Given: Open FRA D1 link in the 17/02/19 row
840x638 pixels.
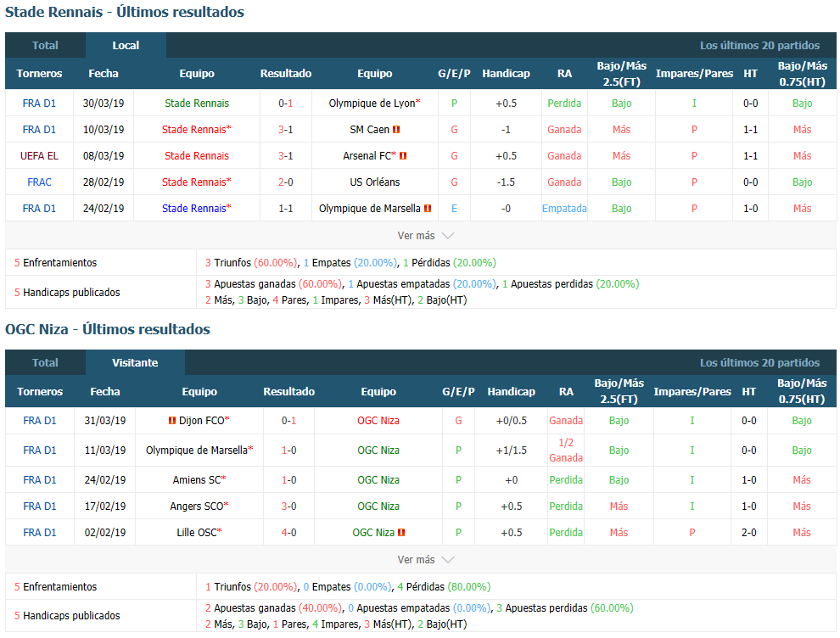Looking at the screenshot, I should [40, 506].
